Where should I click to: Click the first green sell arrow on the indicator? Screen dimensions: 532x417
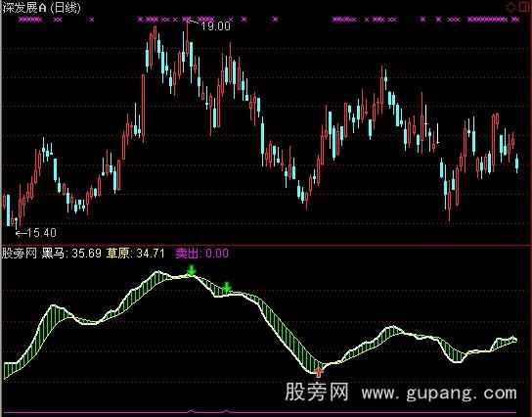192,270
